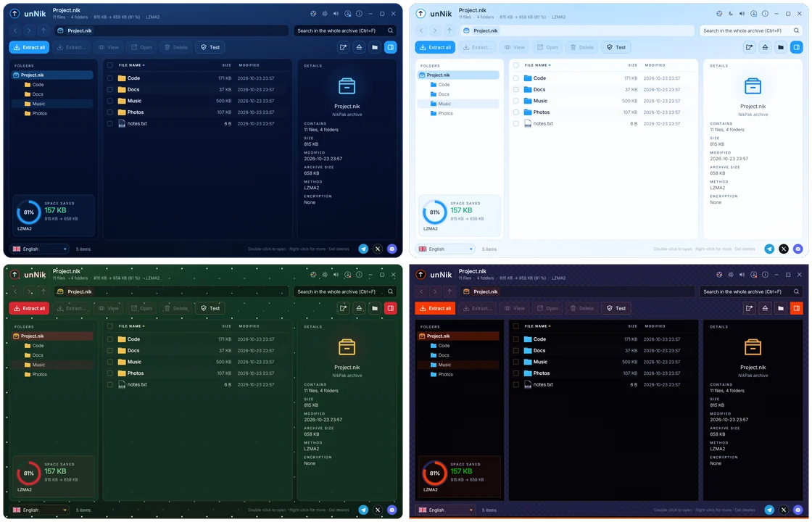This screenshot has width=812, height=522.
Task: Click the download updates icon in green window
Action: (347, 275)
